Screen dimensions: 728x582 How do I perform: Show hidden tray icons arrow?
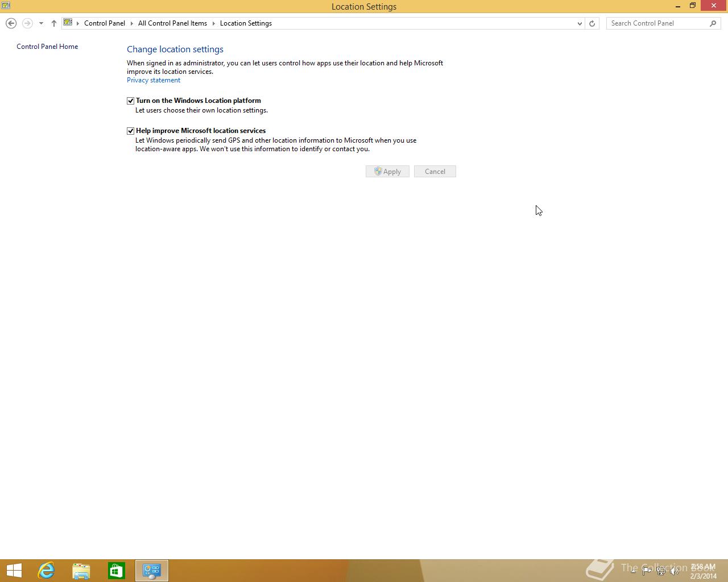[x=633, y=571]
